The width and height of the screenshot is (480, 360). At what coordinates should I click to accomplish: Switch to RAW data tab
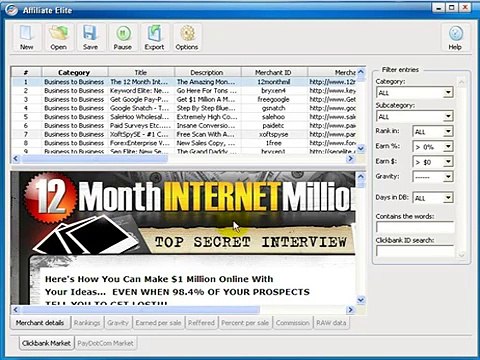tap(331, 323)
